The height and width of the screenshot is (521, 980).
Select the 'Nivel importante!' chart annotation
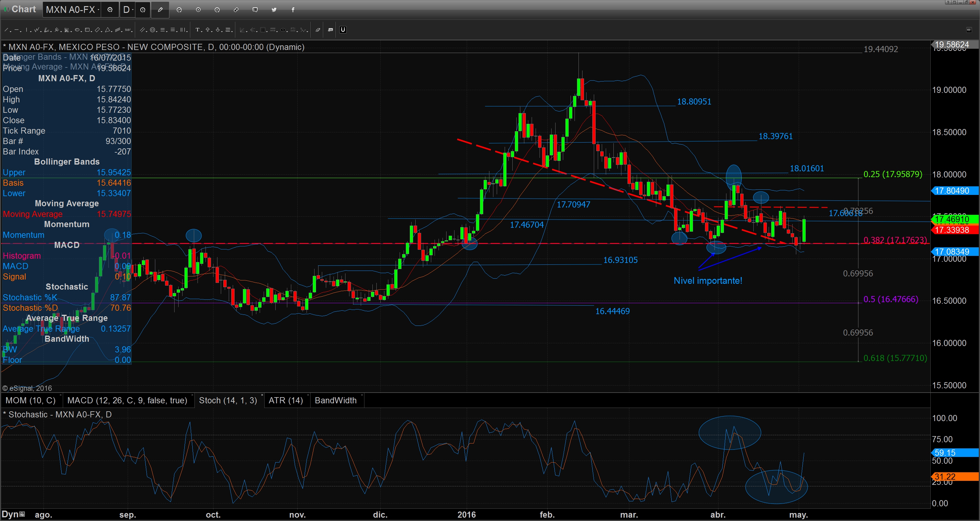(708, 281)
